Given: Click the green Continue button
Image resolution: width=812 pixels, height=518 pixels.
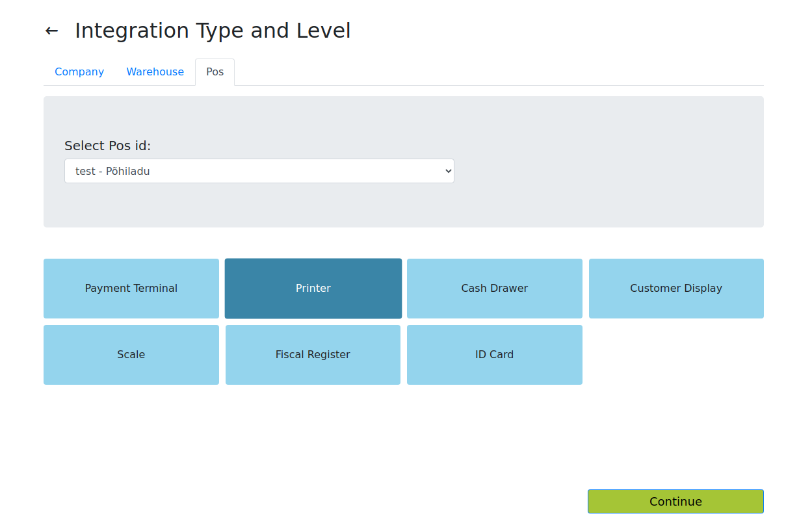Looking at the screenshot, I should pyautogui.click(x=675, y=502).
